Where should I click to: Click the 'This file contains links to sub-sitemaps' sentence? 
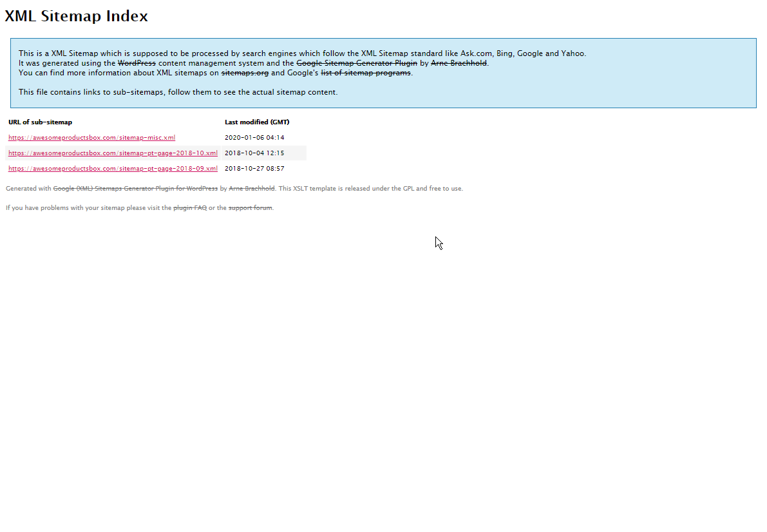tap(178, 92)
